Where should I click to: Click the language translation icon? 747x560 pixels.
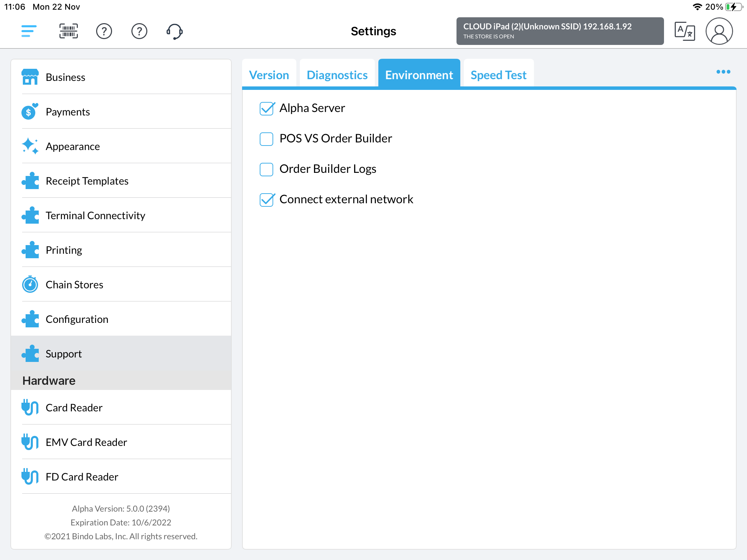point(684,31)
